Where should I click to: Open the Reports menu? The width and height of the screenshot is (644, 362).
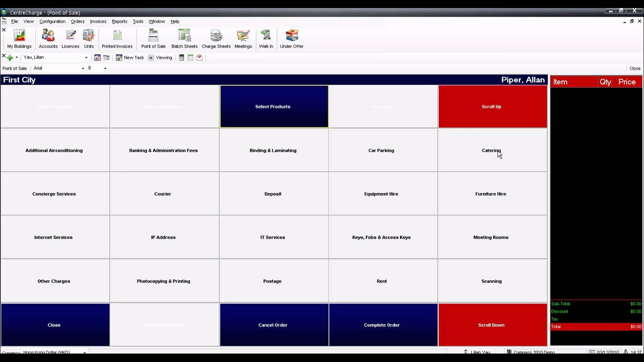coord(119,22)
